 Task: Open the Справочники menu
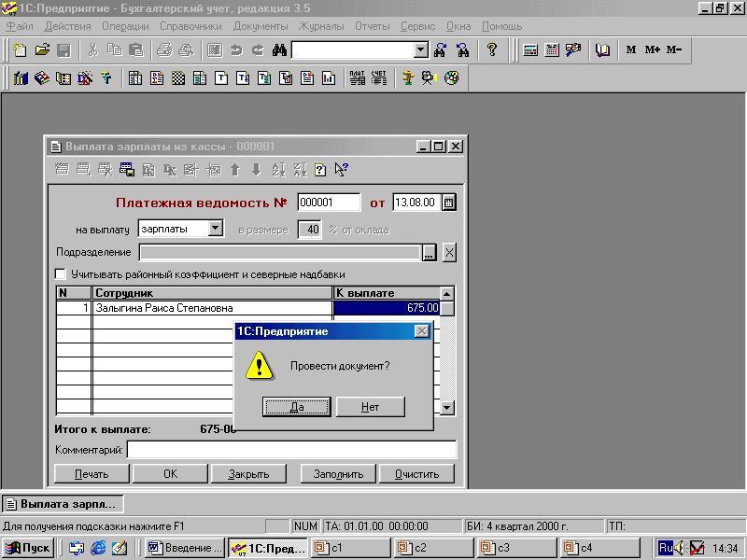[190, 26]
